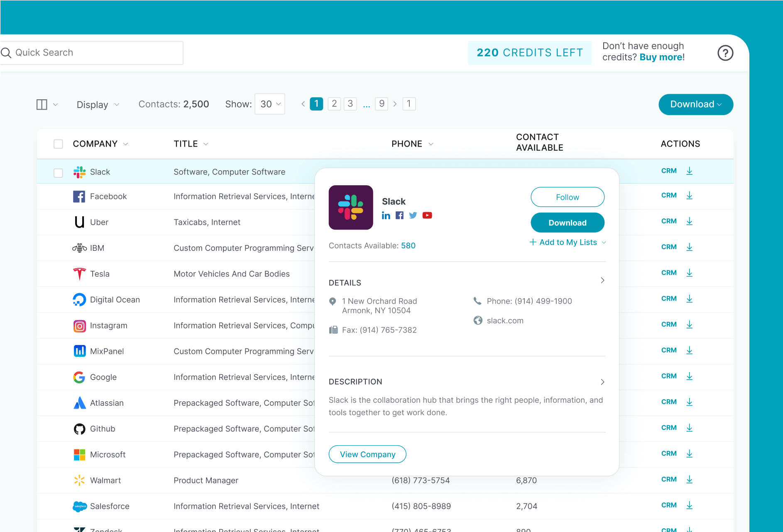This screenshot has width=783, height=532.
Task: Click CRM in the Walmart row
Action: (669, 479)
